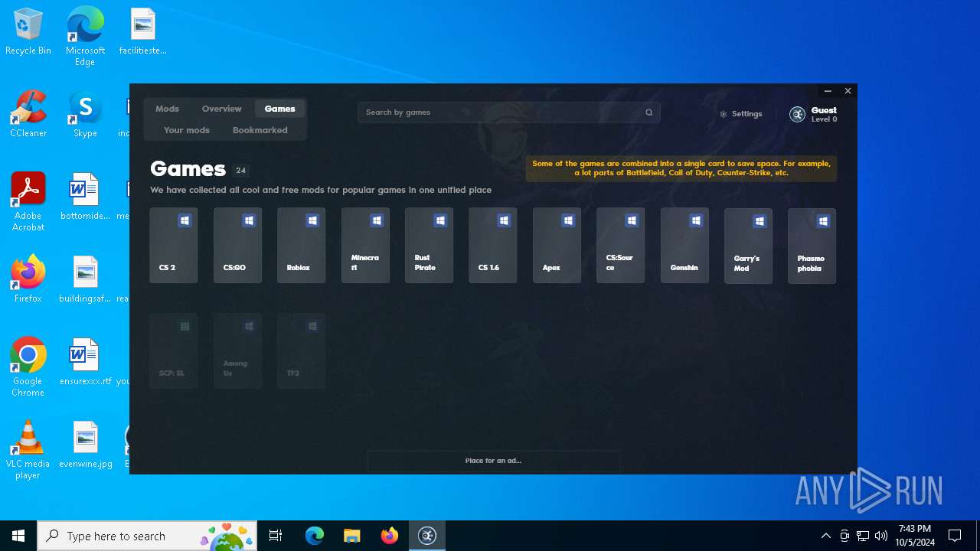
Task: Open the Among Us game card
Action: [x=237, y=350]
